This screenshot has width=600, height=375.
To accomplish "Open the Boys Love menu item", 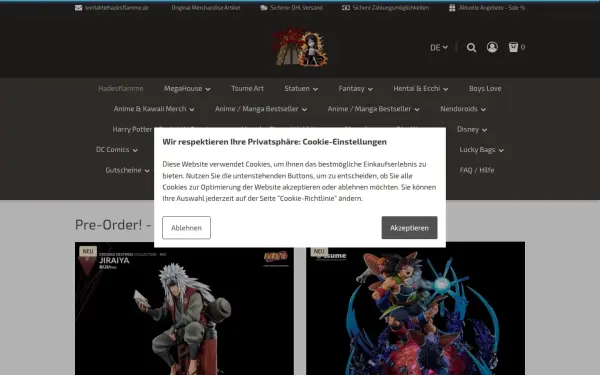I will [x=485, y=88].
